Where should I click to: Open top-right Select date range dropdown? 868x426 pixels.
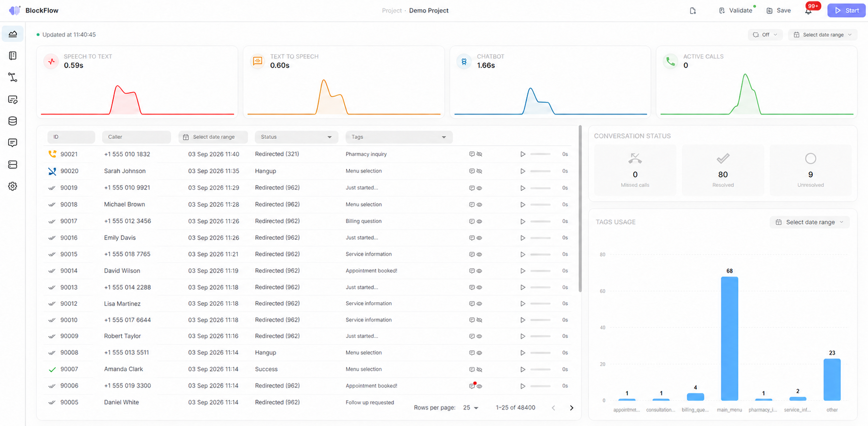tap(822, 34)
